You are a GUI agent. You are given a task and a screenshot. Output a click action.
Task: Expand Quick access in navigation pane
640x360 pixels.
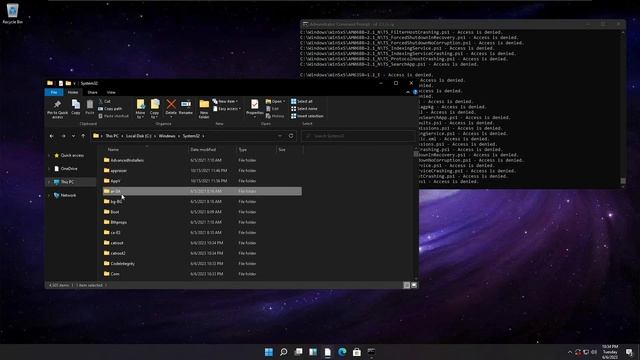[49, 156]
